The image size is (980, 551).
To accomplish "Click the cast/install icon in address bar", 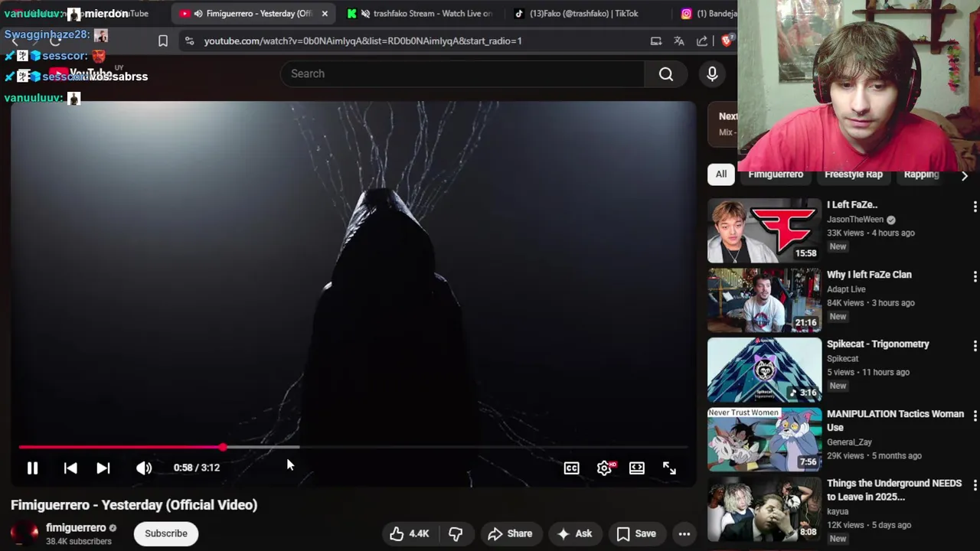I will 656,41.
